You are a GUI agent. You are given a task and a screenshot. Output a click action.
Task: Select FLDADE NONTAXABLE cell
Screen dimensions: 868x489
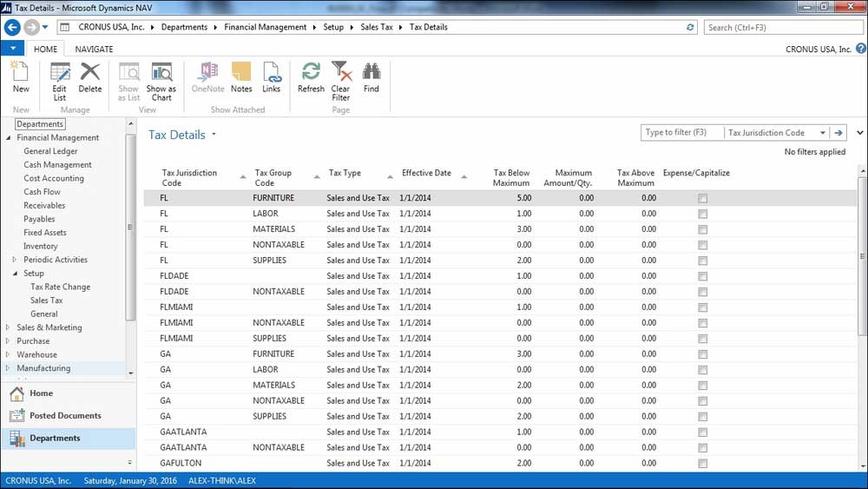tap(279, 291)
